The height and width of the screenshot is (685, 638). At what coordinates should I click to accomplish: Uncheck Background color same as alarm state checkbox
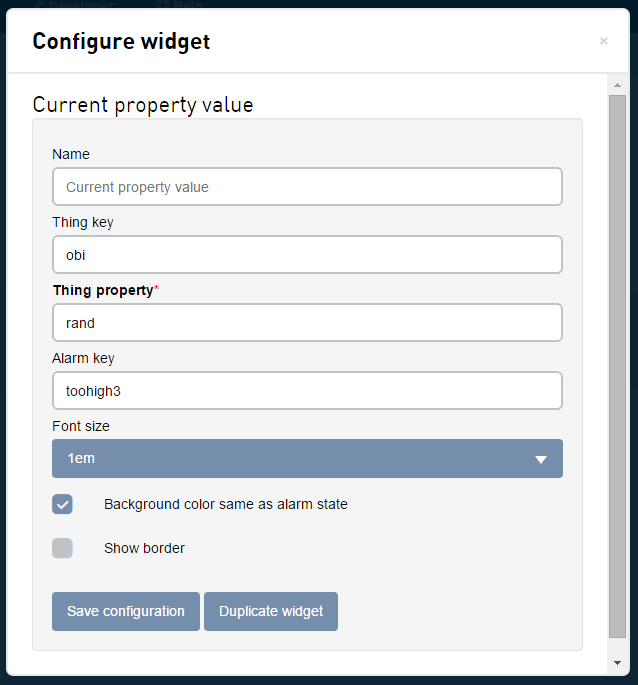pos(63,504)
